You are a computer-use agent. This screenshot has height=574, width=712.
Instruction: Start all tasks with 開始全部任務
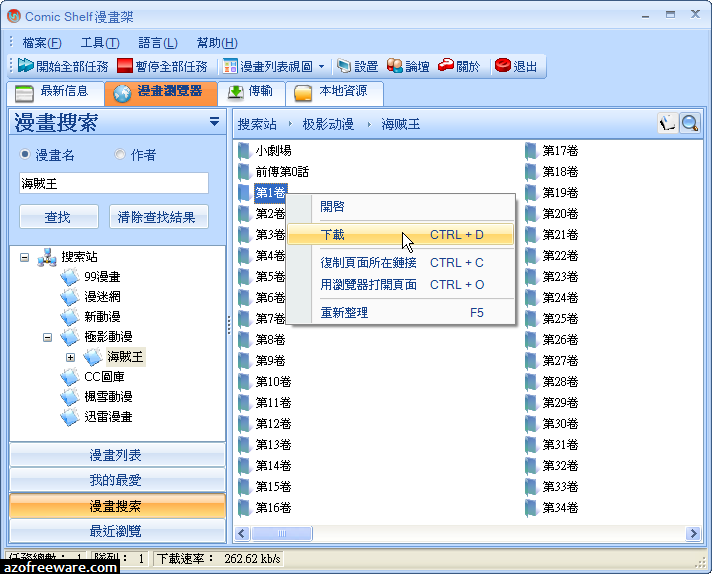tap(63, 66)
